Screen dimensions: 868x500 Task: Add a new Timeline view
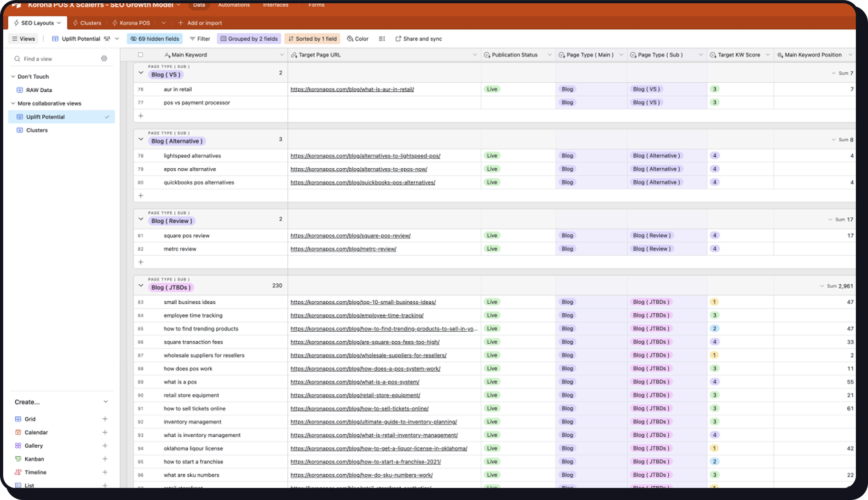105,472
